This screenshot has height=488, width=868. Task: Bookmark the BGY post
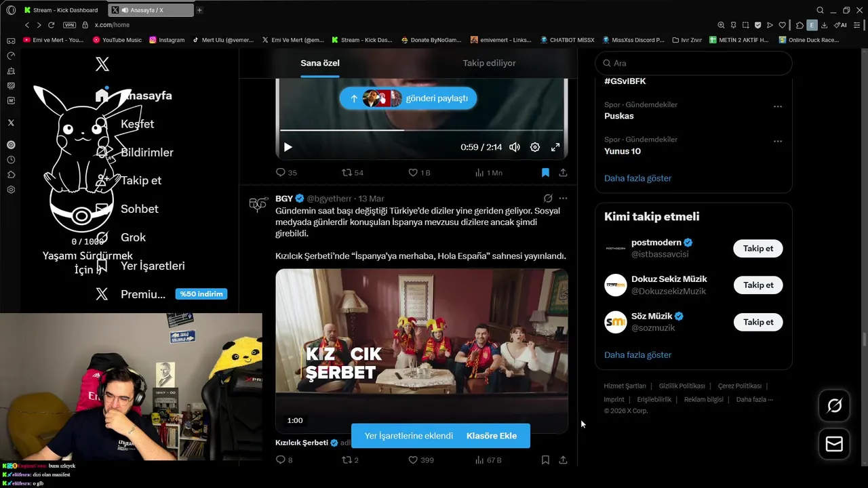(x=545, y=460)
